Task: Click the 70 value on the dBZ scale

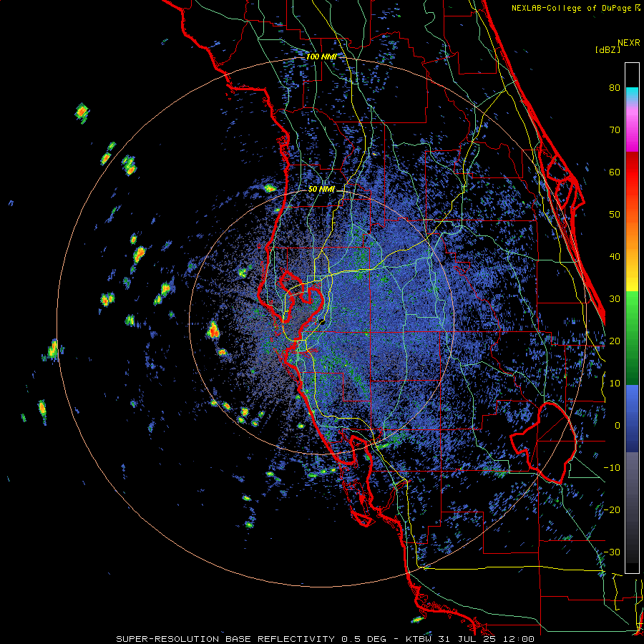Action: tap(615, 130)
